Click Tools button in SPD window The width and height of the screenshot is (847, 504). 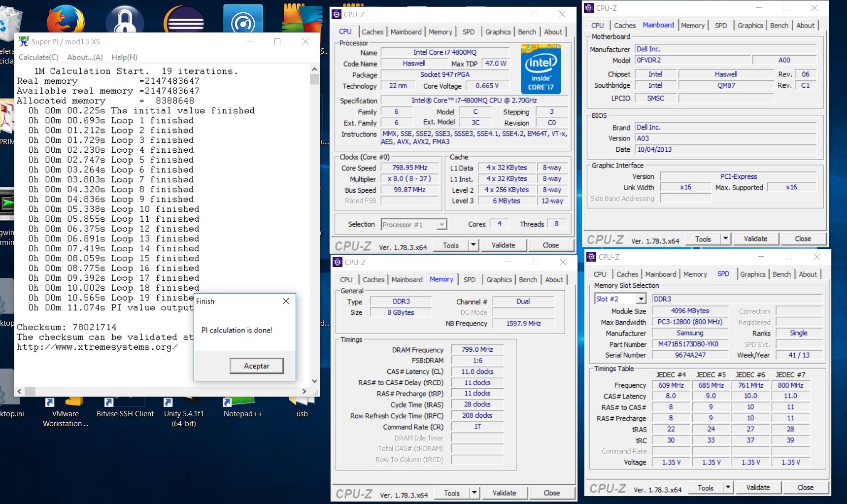705,487
